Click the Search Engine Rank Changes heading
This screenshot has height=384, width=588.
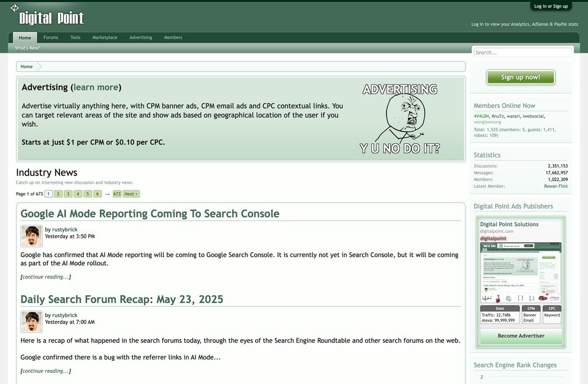pos(515,365)
